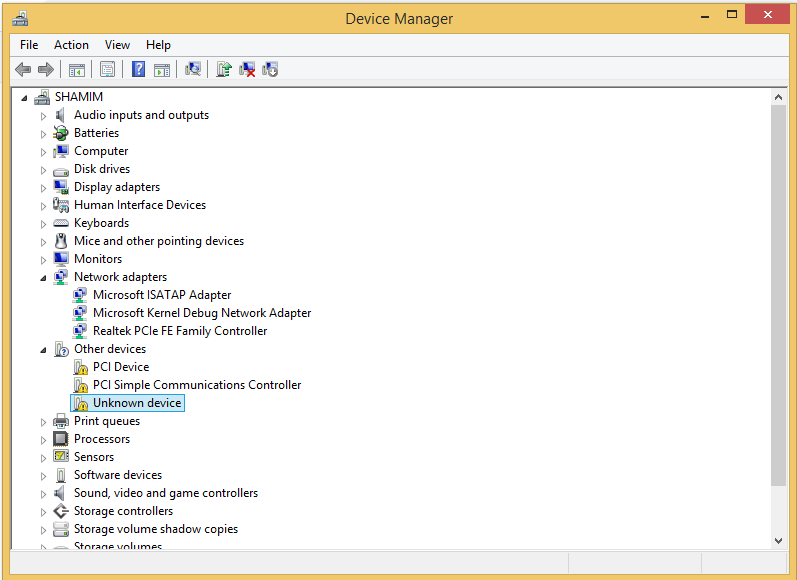Select the Processors category label
This screenshot has height=580, width=797.
click(102, 439)
